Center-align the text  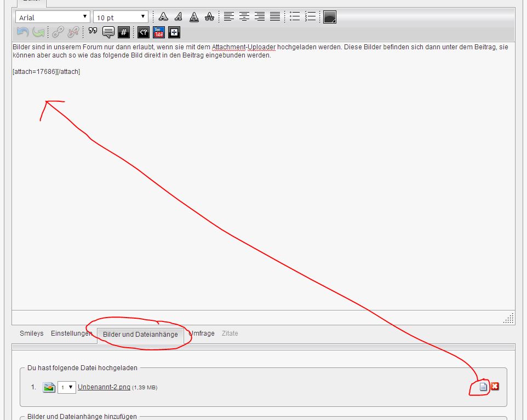click(x=244, y=17)
